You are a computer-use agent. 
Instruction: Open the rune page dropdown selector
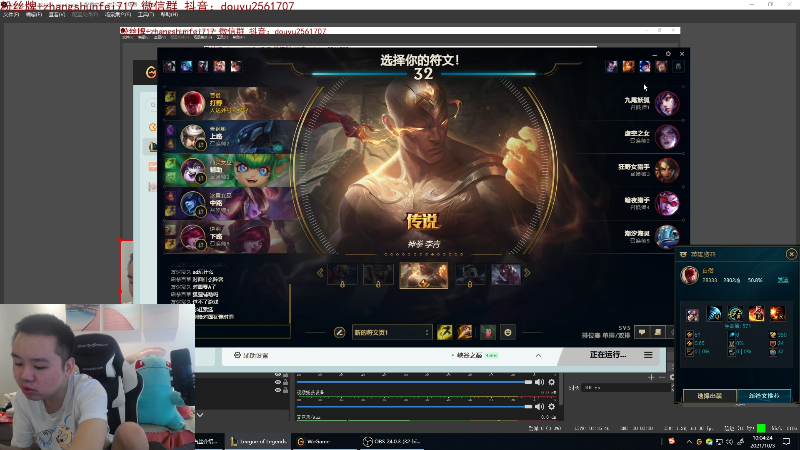point(391,333)
